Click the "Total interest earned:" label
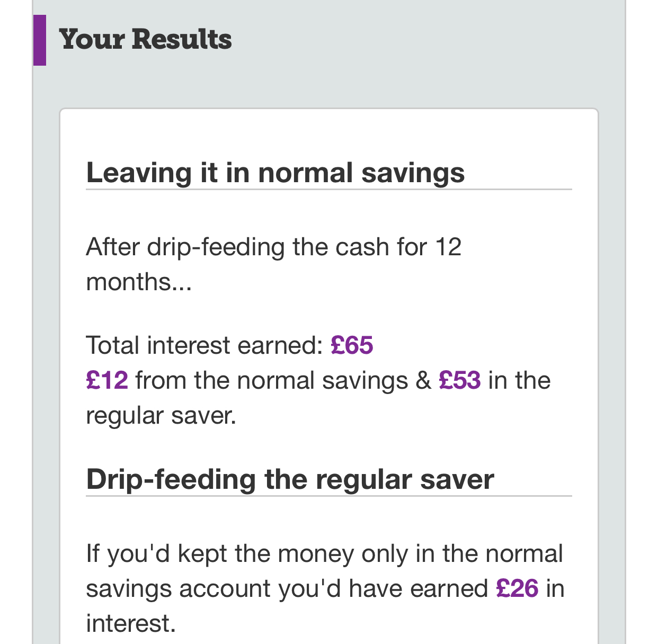Viewport: 658px width, 644px height. 204,345
